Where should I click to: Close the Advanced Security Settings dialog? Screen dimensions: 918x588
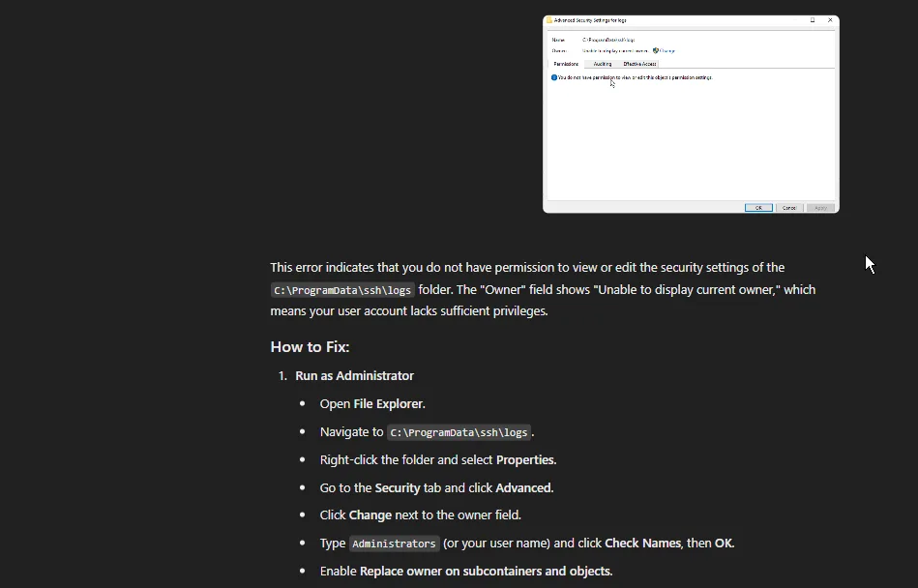830,20
